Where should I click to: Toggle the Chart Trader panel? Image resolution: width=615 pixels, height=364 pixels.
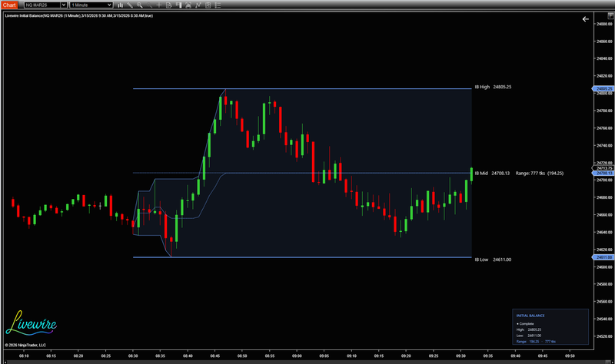click(x=178, y=5)
